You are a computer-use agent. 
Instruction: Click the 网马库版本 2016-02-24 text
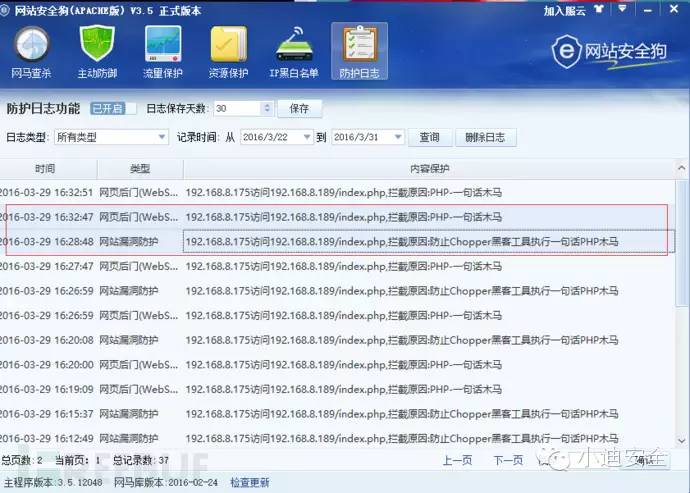[x=166, y=483]
